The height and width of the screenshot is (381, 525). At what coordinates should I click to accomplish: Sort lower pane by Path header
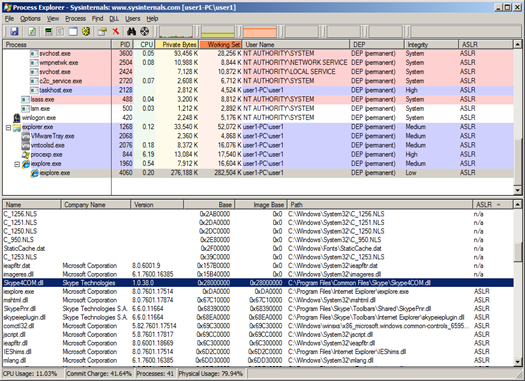coord(379,205)
